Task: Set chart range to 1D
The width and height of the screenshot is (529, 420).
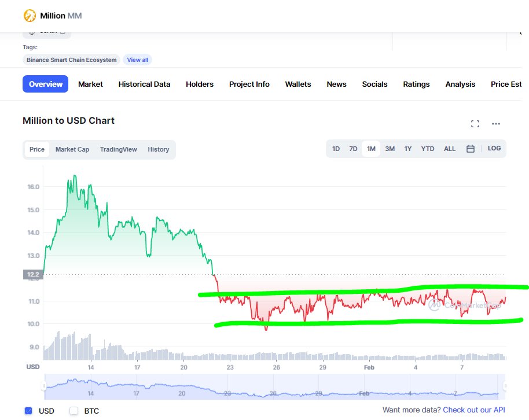Action: pos(336,149)
